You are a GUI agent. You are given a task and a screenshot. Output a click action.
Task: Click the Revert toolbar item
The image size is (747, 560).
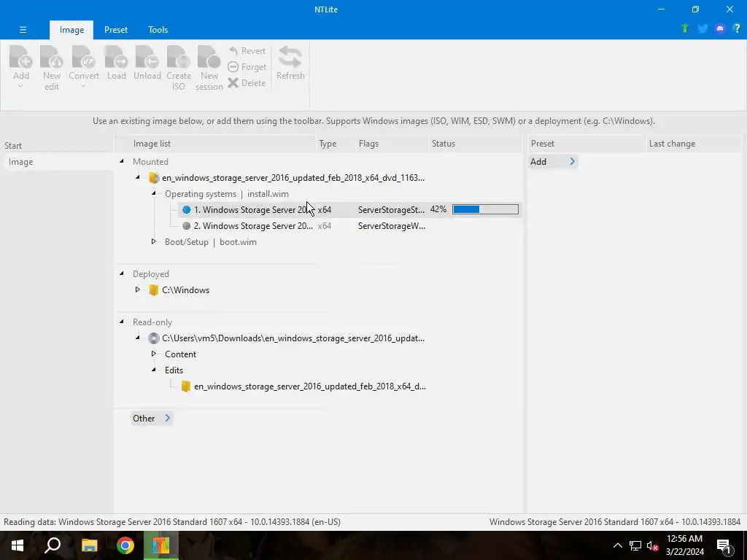pos(247,51)
